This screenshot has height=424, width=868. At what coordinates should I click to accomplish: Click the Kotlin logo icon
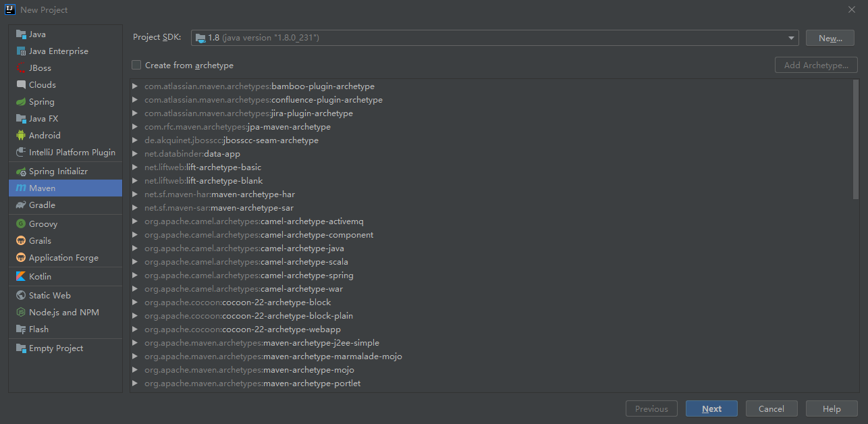(21, 277)
